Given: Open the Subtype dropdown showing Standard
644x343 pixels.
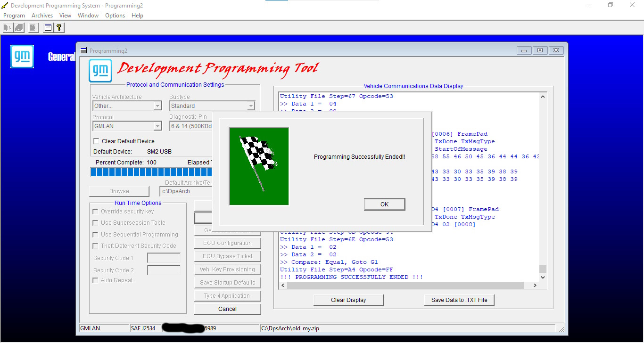Looking at the screenshot, I should [x=251, y=106].
